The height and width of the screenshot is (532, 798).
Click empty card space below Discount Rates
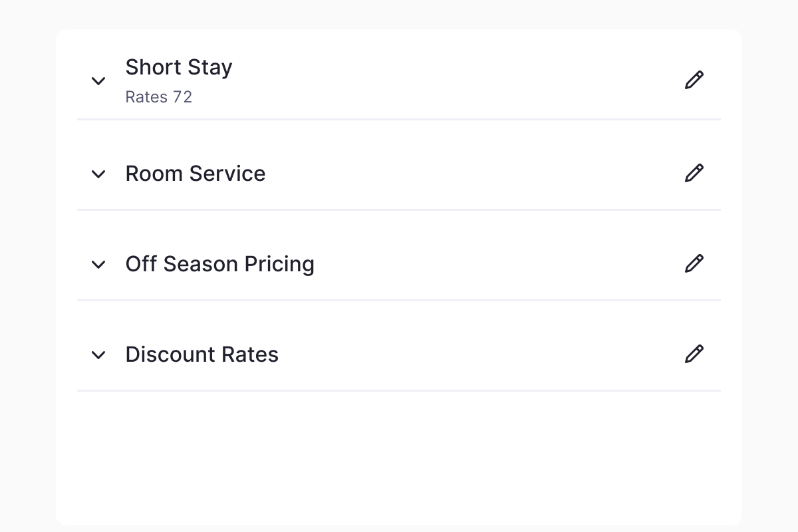click(399, 459)
